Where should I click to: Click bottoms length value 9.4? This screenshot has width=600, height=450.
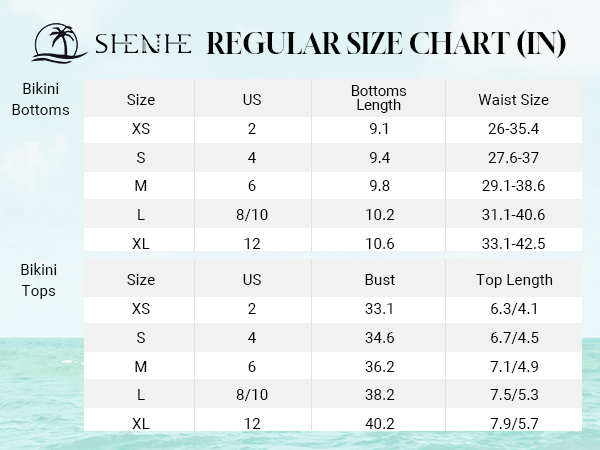click(379, 158)
